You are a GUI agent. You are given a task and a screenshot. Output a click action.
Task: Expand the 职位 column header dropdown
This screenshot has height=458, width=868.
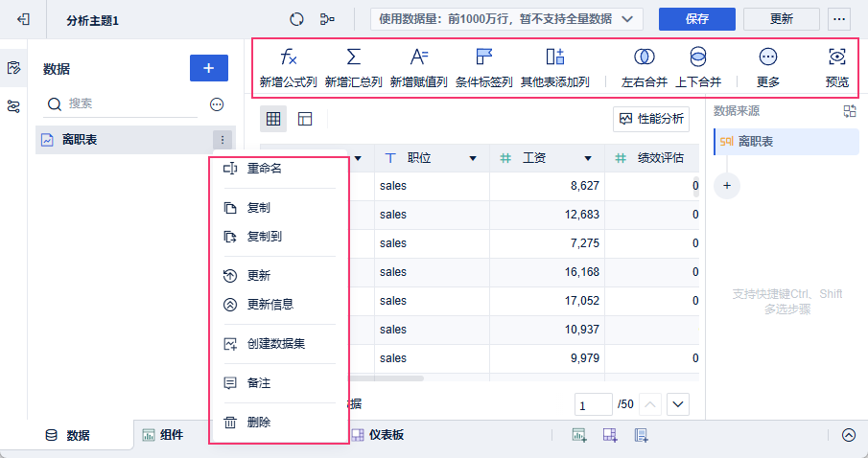tap(473, 158)
